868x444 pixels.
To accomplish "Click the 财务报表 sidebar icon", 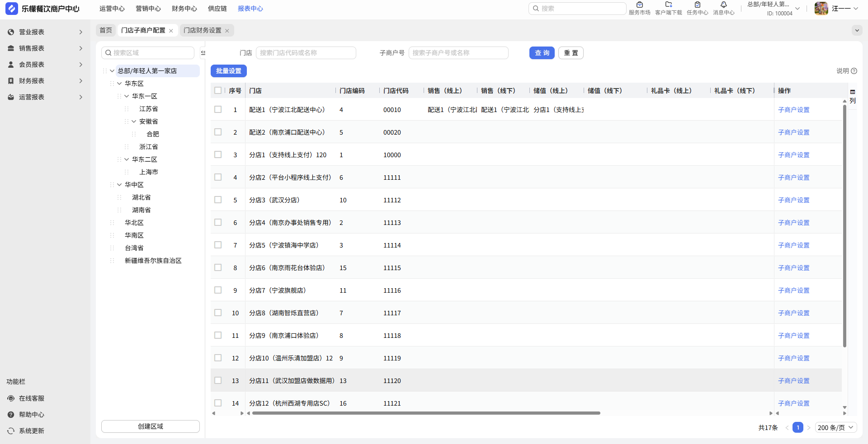I will (11, 81).
